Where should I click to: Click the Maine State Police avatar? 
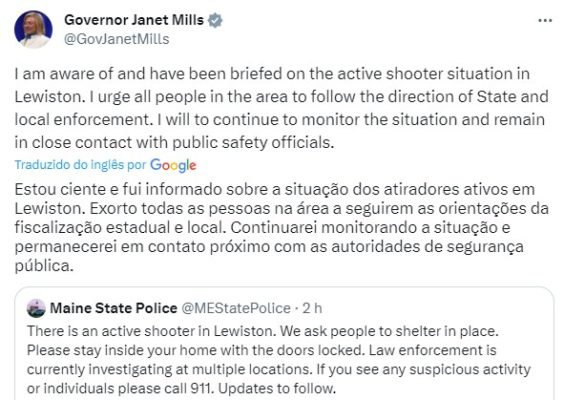click(36, 308)
